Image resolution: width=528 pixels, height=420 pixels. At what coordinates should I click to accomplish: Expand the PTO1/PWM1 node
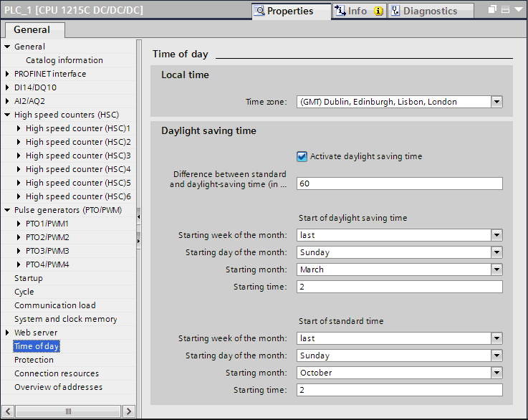19,224
